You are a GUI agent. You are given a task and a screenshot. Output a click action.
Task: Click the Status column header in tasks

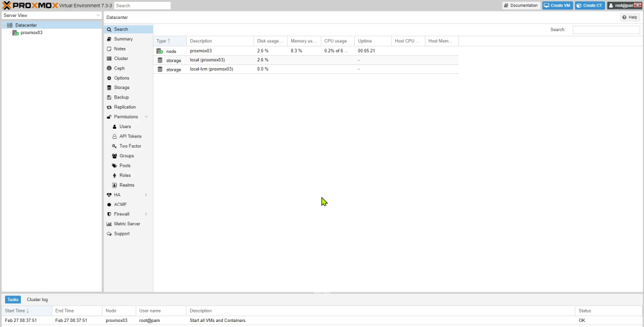click(x=609, y=311)
